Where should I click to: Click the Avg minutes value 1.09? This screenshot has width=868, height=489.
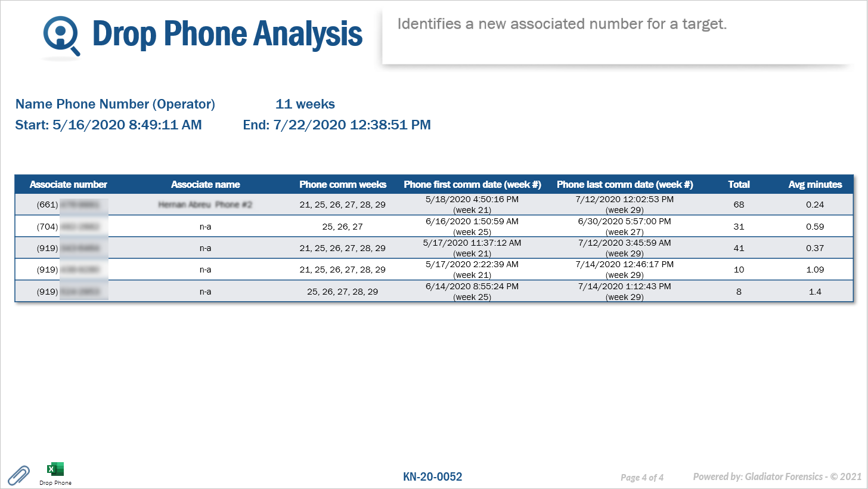point(814,270)
